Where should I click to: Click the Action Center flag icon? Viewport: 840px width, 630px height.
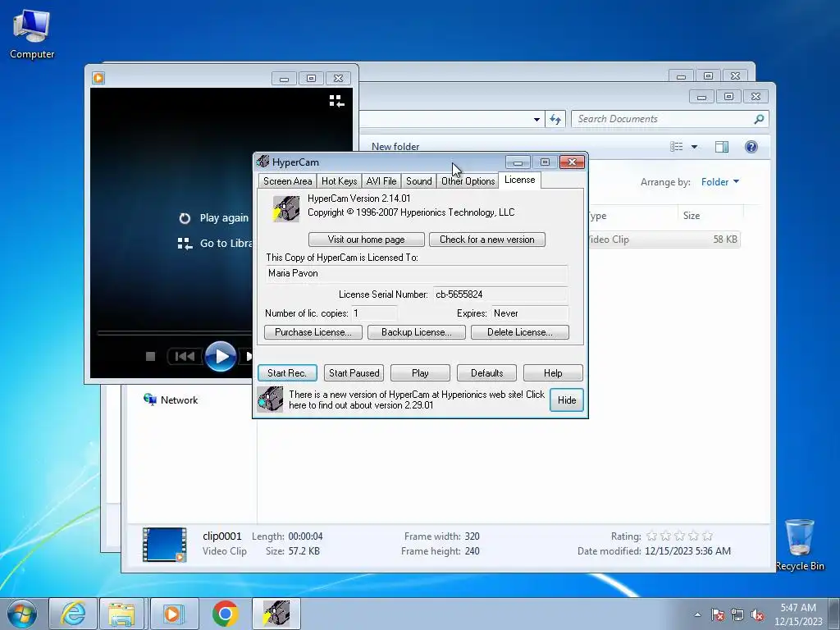pos(717,614)
